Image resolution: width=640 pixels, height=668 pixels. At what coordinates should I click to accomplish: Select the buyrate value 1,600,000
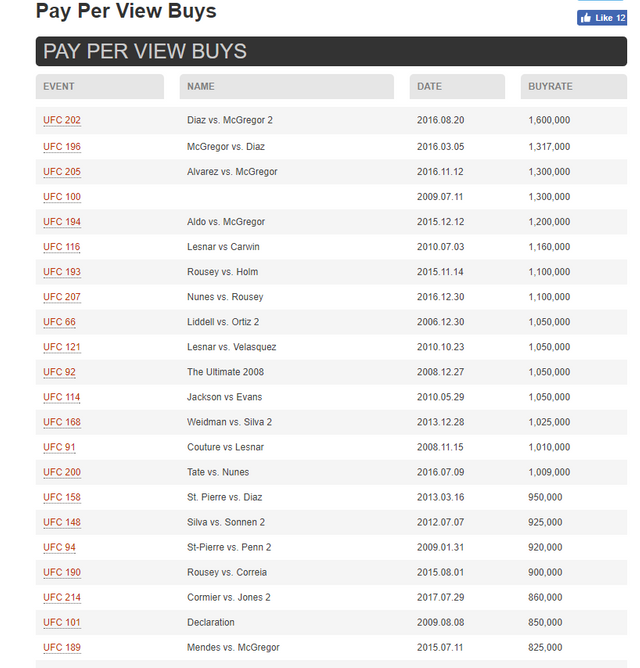pos(549,120)
